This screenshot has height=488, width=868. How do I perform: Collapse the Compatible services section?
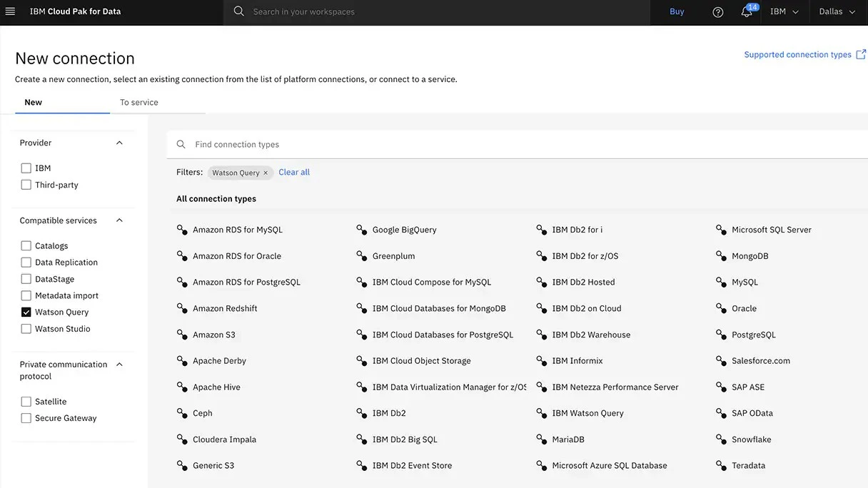(119, 220)
